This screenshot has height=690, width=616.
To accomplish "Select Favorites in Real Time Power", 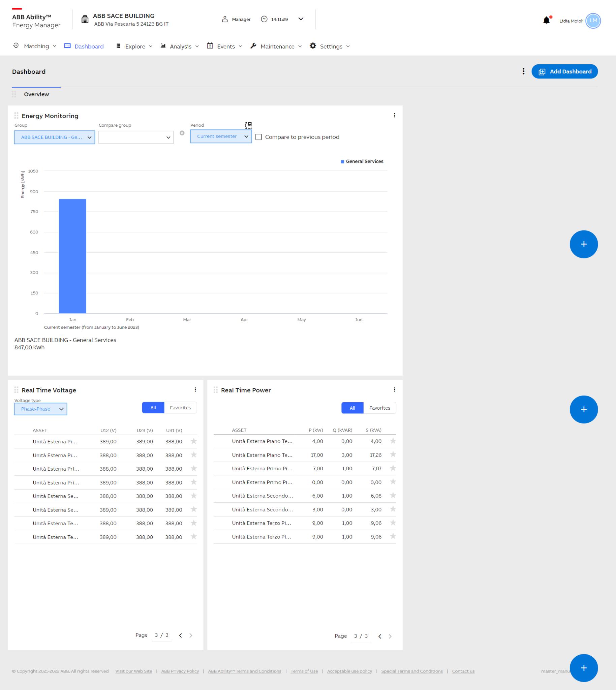I will (380, 408).
